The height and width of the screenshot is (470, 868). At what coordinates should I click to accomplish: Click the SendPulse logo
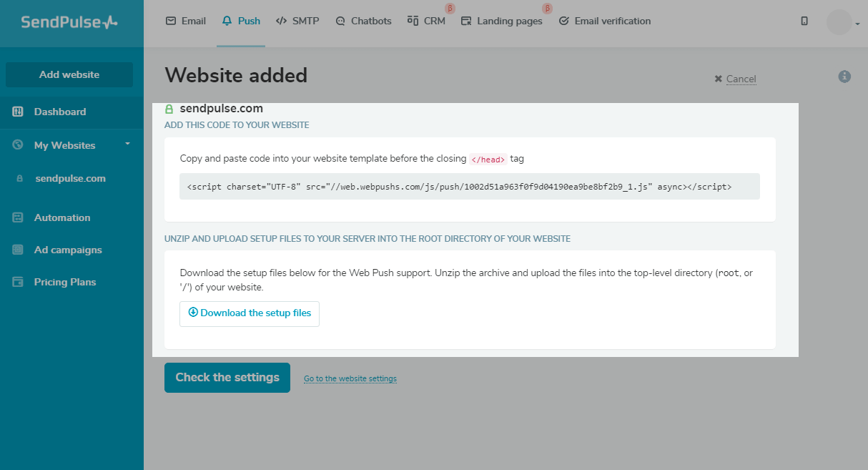click(x=69, y=22)
